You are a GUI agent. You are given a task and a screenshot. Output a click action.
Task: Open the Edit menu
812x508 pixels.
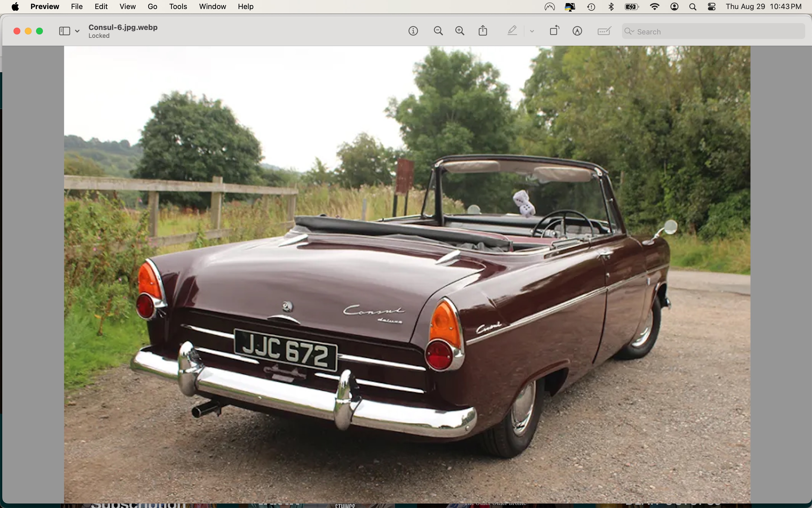pyautogui.click(x=101, y=7)
